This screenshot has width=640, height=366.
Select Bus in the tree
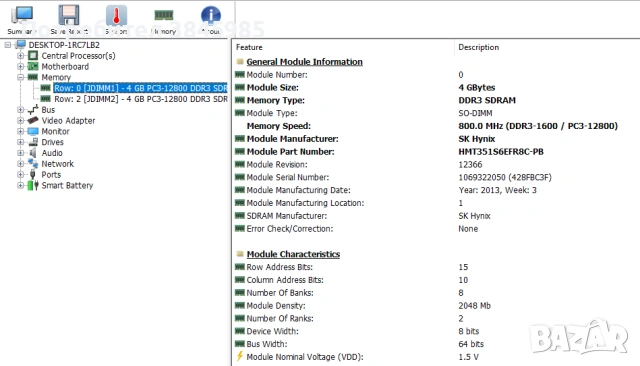[48, 110]
